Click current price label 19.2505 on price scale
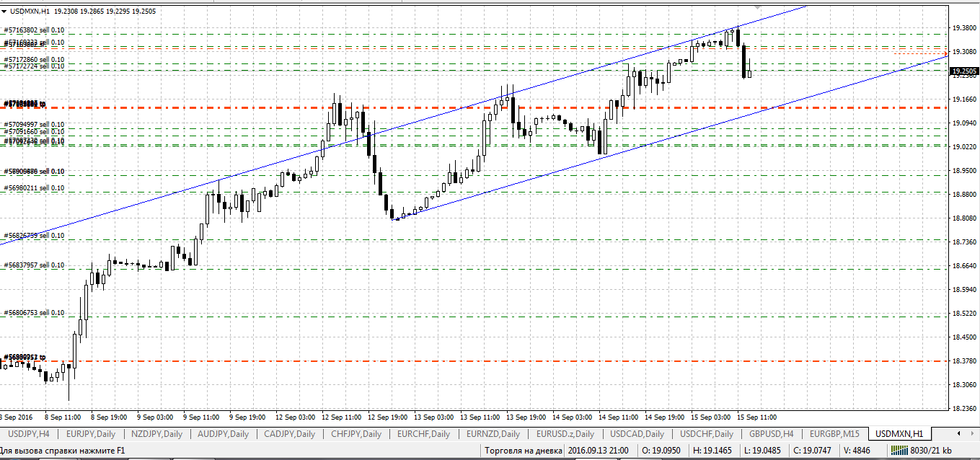 point(964,71)
